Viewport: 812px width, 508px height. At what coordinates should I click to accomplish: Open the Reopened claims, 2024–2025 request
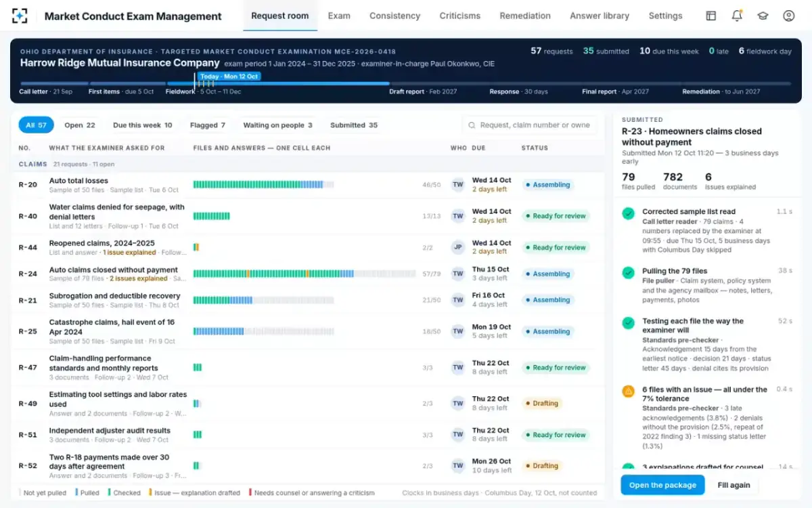102,243
